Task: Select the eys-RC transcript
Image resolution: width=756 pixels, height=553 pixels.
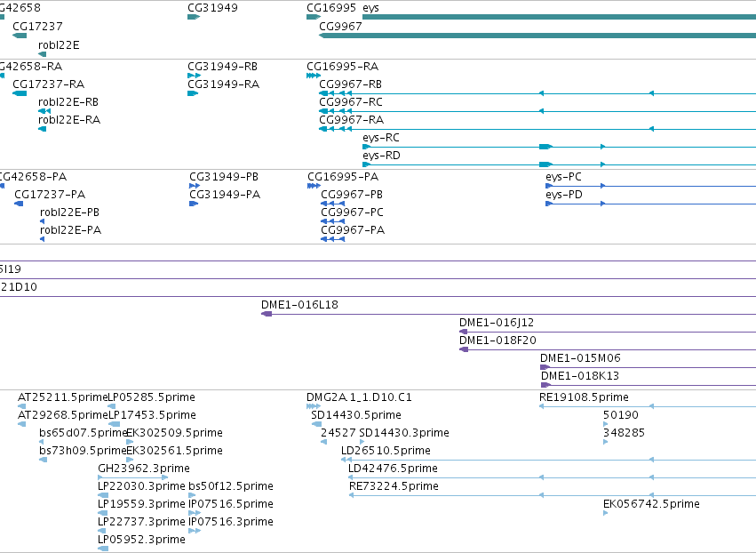Action: pos(381,138)
